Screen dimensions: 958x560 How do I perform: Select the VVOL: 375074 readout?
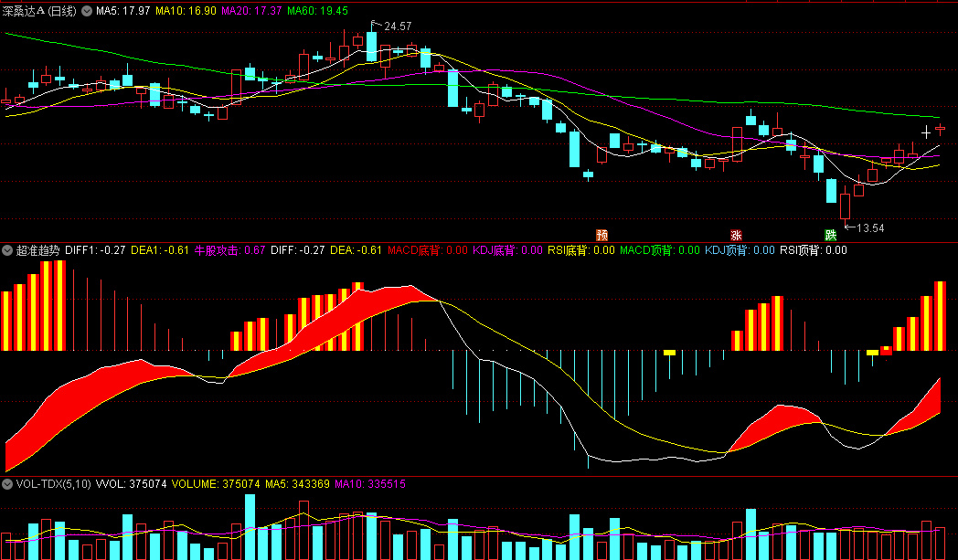[132, 484]
